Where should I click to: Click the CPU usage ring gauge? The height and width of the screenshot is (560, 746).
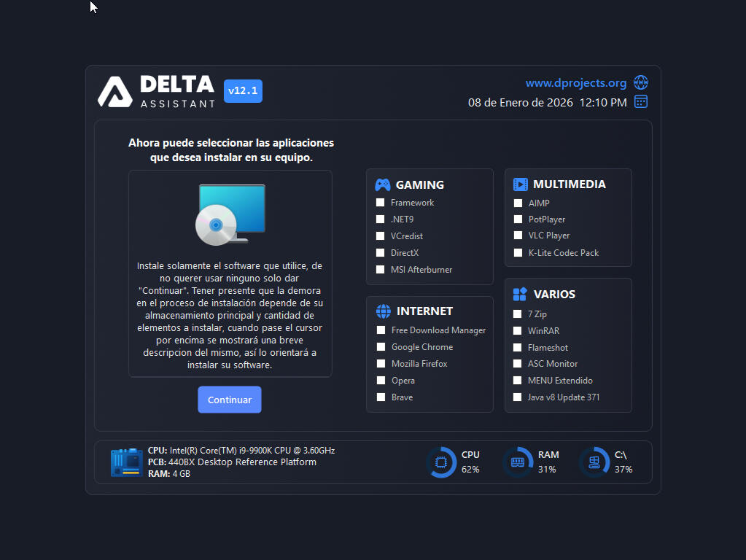coord(440,462)
